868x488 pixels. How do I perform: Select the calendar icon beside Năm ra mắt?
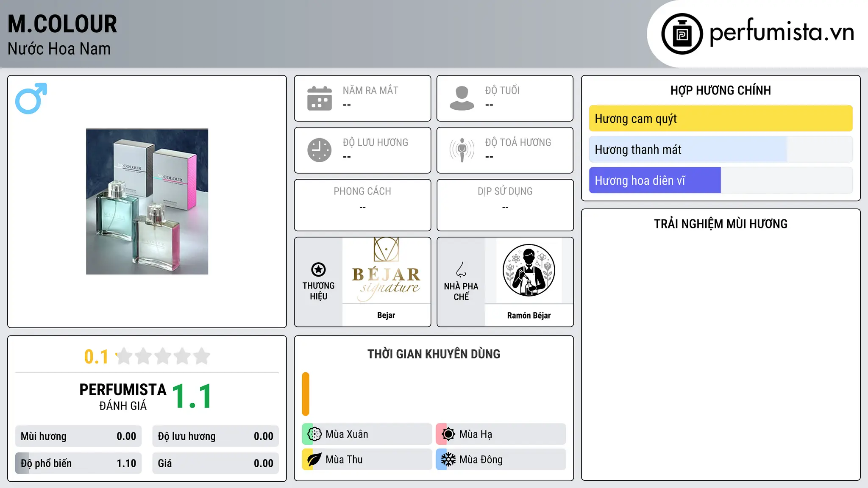(320, 98)
